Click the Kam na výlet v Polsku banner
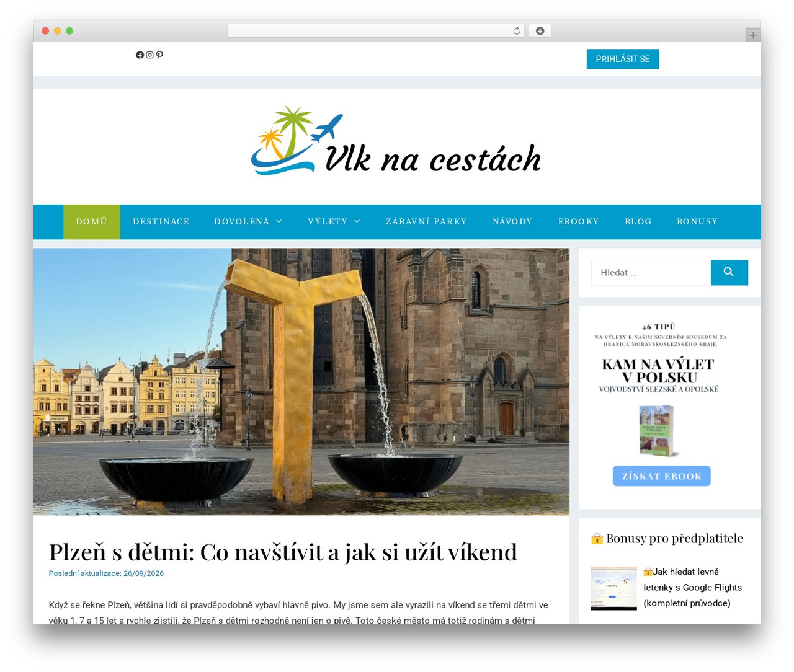Image resolution: width=794 pixels, height=672 pixels. [x=661, y=406]
